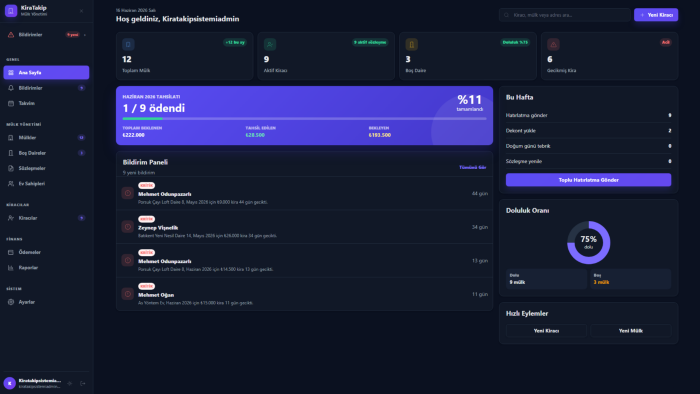Click 'Sözleşme yenile' row
The height and width of the screenshot is (394, 700).
coord(588,161)
